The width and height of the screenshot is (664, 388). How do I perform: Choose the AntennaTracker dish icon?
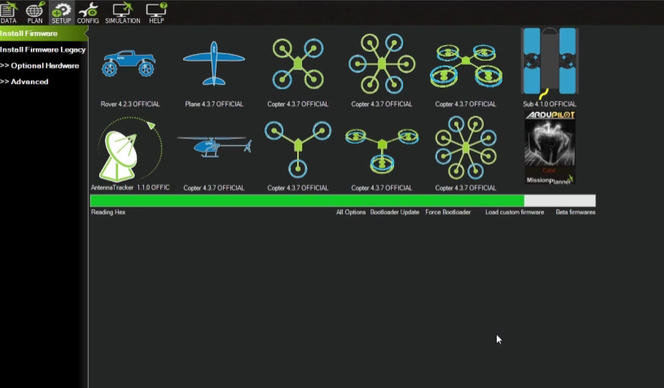130,150
